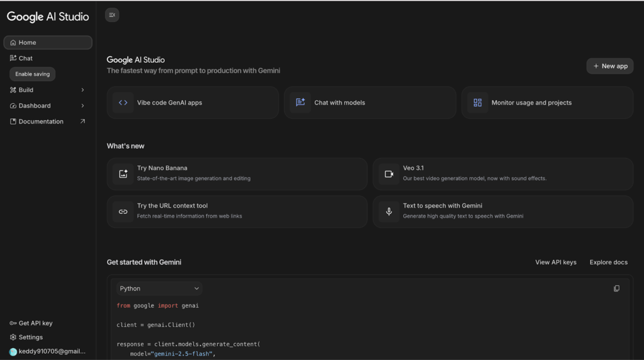The width and height of the screenshot is (644, 360).
Task: Expand the Build menu chevron
Action: pyautogui.click(x=82, y=90)
